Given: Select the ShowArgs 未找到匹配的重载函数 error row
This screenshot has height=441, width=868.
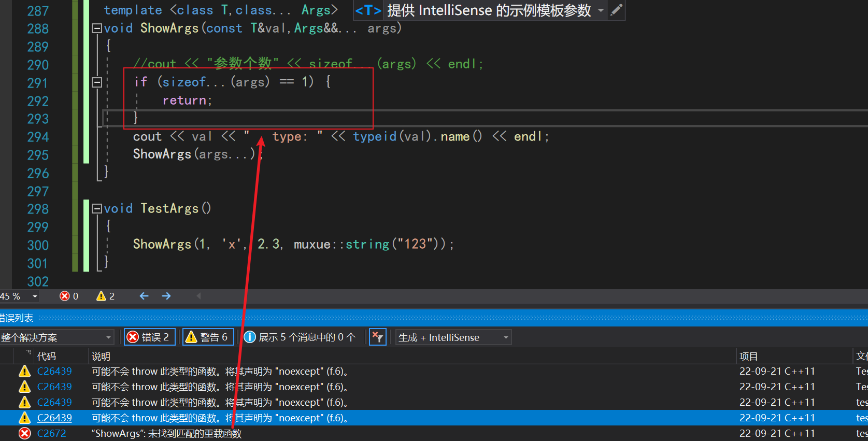Looking at the screenshot, I should point(434,434).
